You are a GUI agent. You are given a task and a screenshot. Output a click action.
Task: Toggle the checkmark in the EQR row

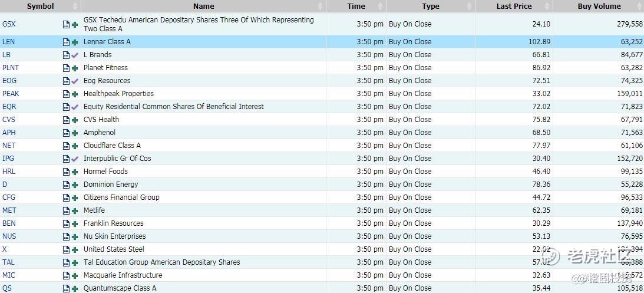[x=75, y=107]
